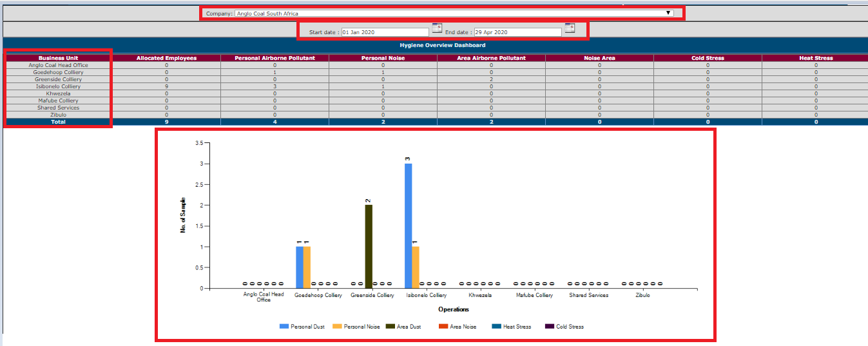
Task: Click the Area Dust legend swatch
Action: coord(390,327)
